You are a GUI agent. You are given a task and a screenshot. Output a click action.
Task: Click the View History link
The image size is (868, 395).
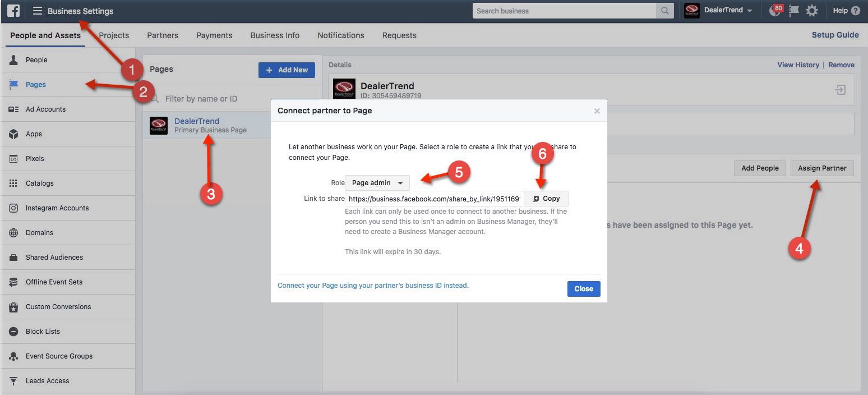pyautogui.click(x=798, y=65)
